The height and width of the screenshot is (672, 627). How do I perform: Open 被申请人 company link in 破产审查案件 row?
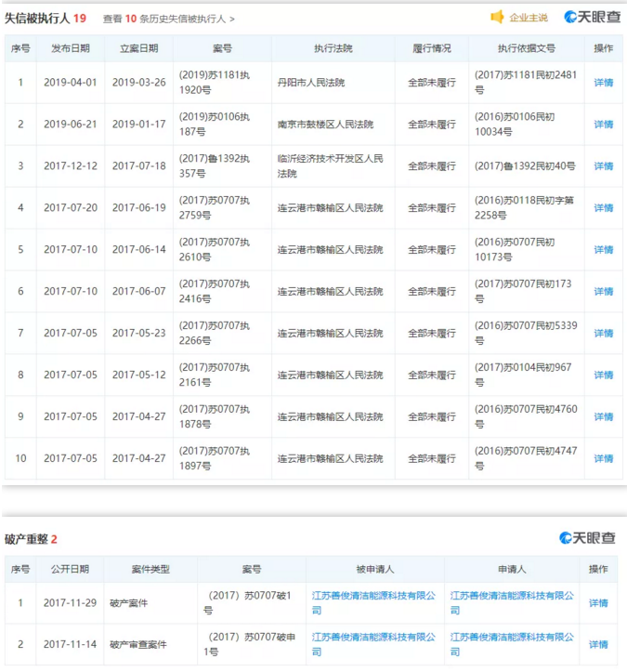pos(373,644)
